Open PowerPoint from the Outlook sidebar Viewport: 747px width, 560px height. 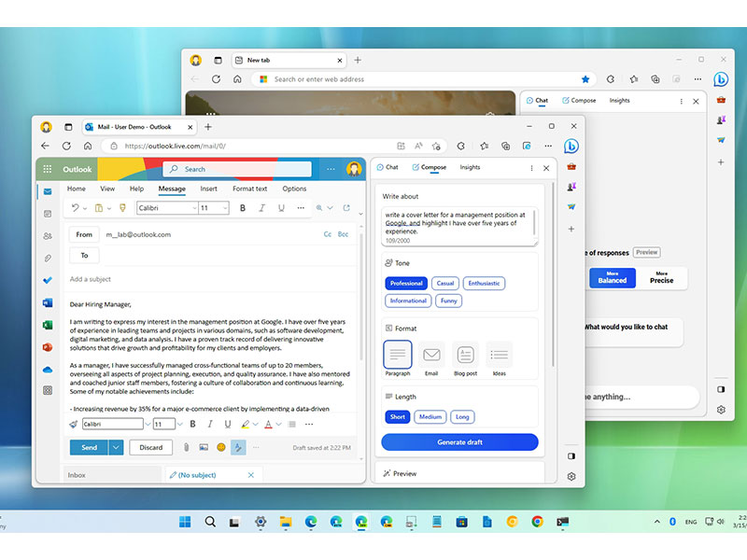coord(48,347)
